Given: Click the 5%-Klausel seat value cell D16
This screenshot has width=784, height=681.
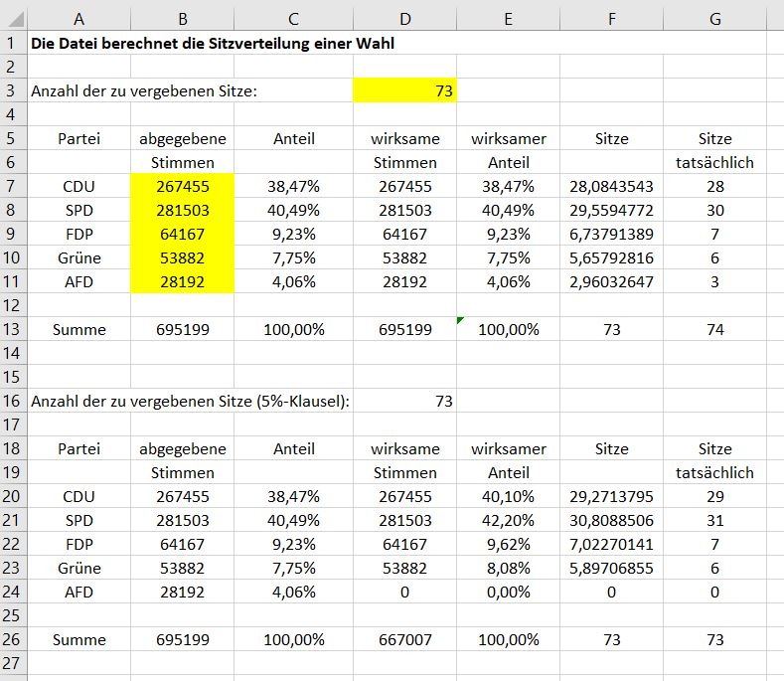Looking at the screenshot, I should (x=404, y=401).
